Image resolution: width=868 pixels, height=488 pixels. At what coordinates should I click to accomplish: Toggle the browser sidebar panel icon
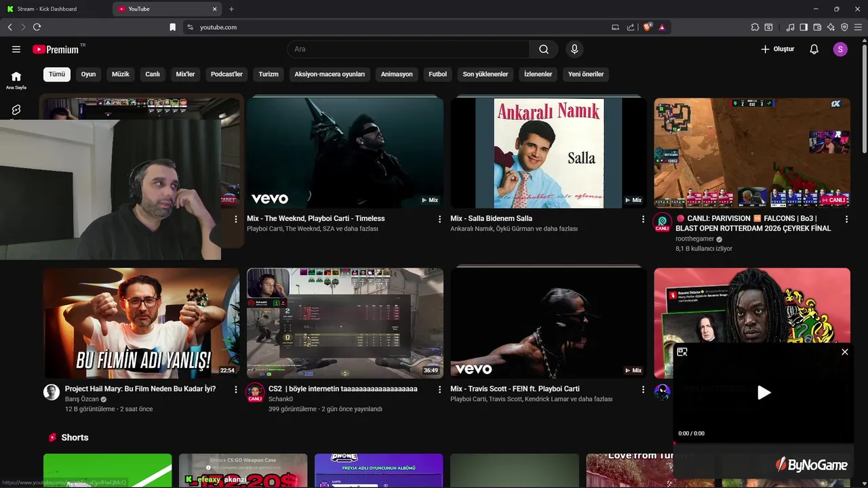click(x=804, y=27)
